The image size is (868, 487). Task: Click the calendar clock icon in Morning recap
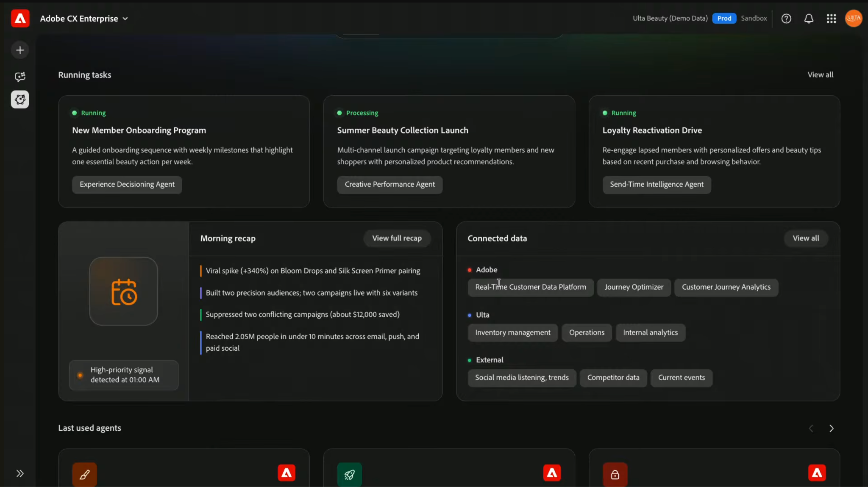[x=123, y=291]
